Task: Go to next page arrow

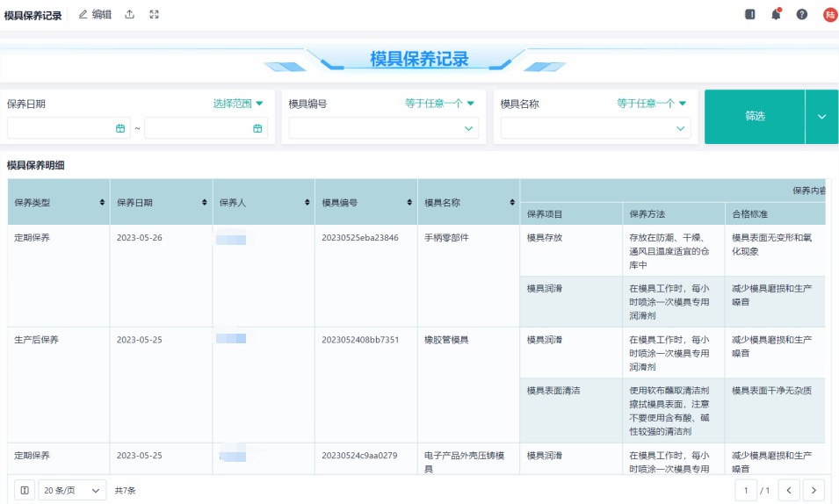Action: (x=814, y=490)
